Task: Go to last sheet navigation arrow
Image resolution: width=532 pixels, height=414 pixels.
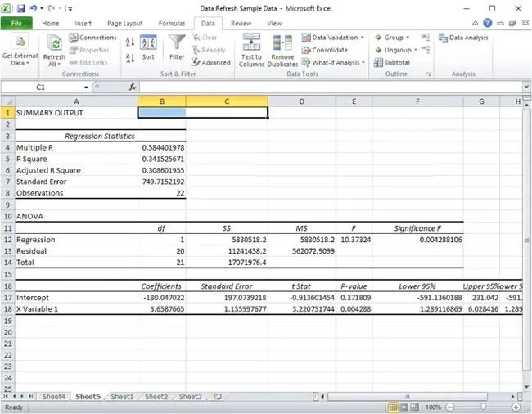Action: point(30,396)
